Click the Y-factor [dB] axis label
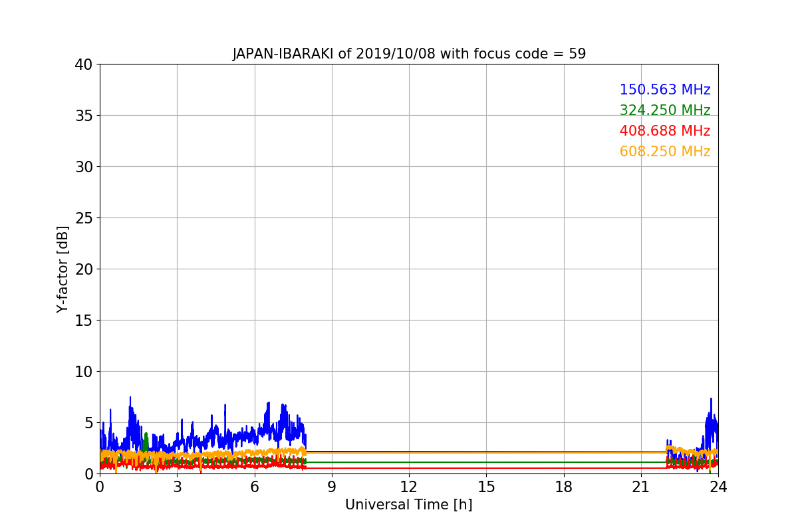The image size is (798, 532). tap(63, 269)
